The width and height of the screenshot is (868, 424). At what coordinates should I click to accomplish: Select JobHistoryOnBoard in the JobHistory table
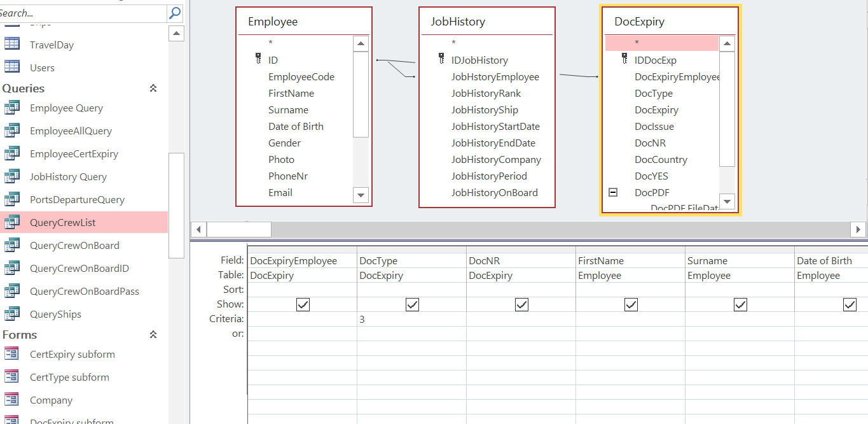coord(495,192)
